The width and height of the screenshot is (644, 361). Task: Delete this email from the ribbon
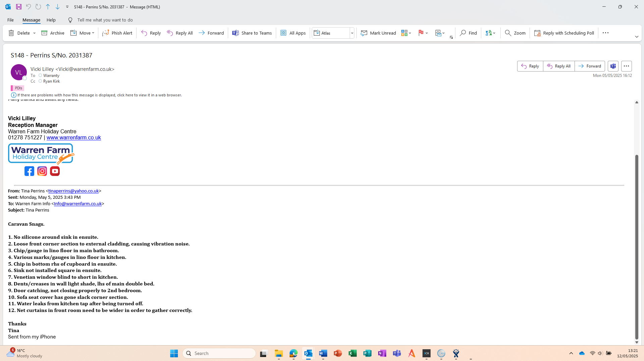click(19, 33)
